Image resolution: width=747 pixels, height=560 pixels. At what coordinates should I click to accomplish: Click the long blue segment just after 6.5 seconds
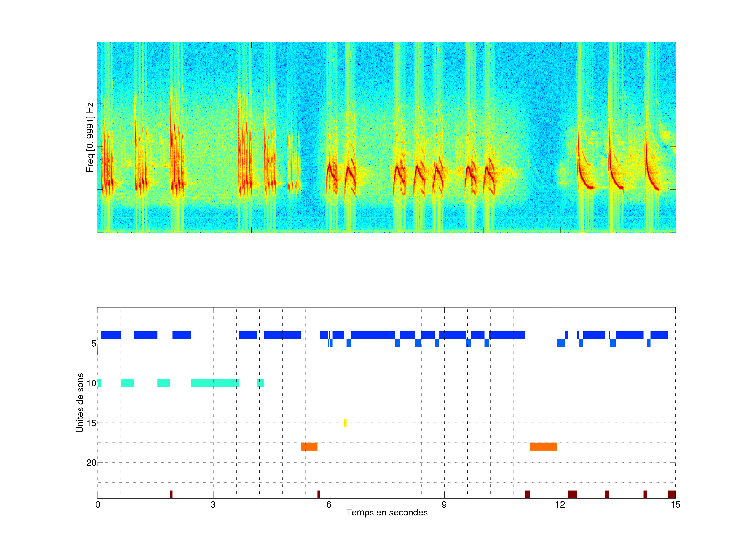click(x=373, y=335)
